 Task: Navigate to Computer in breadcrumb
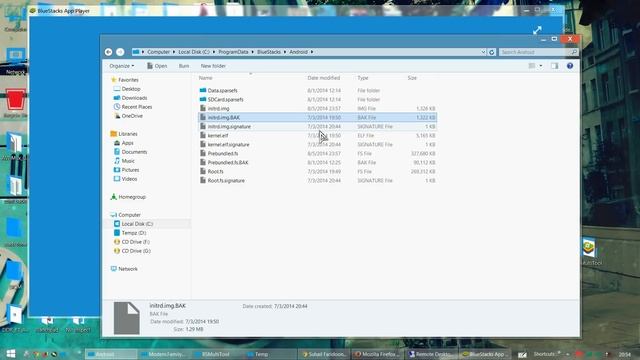pyautogui.click(x=158, y=52)
